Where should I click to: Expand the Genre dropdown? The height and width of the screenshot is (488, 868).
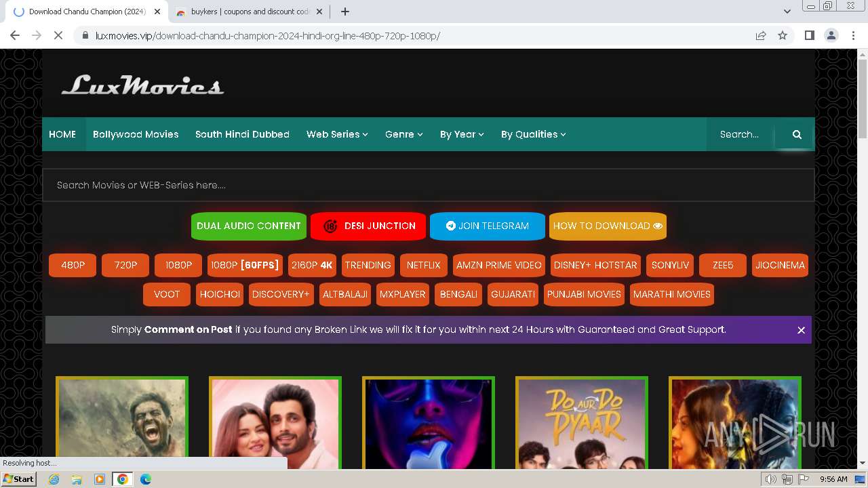(x=404, y=134)
